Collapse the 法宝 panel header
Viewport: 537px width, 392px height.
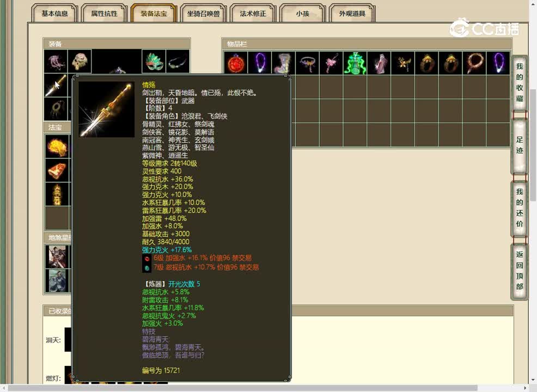[x=57, y=127]
